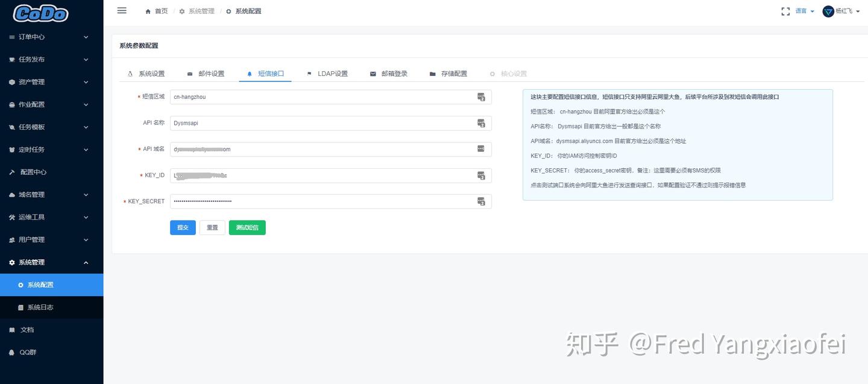Click the CoDo logo
This screenshot has width=868, height=384.
coord(40,13)
